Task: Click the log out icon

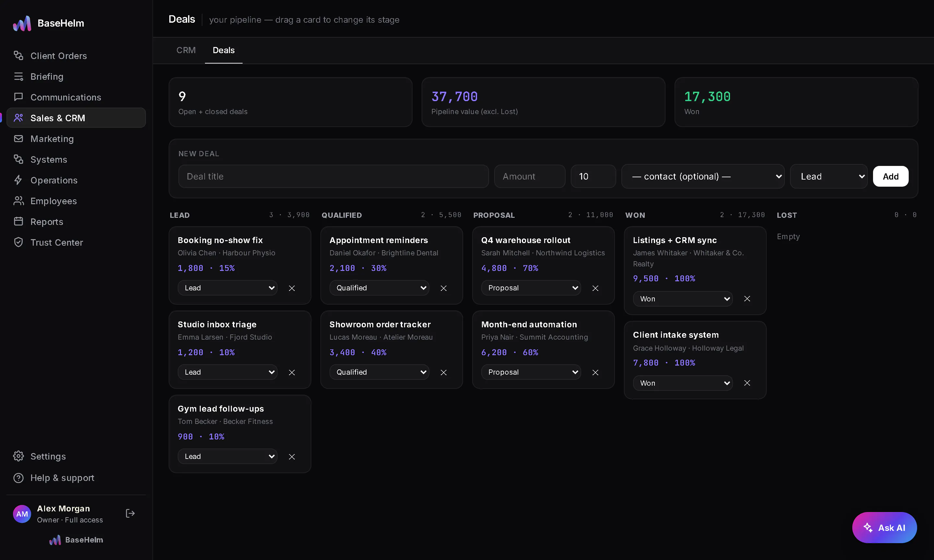Action: (130, 514)
